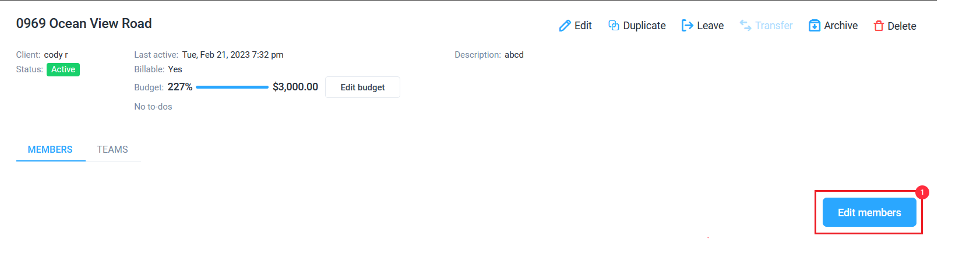This screenshot has width=980, height=267.
Task: Click the No to-dos text
Action: click(x=153, y=107)
